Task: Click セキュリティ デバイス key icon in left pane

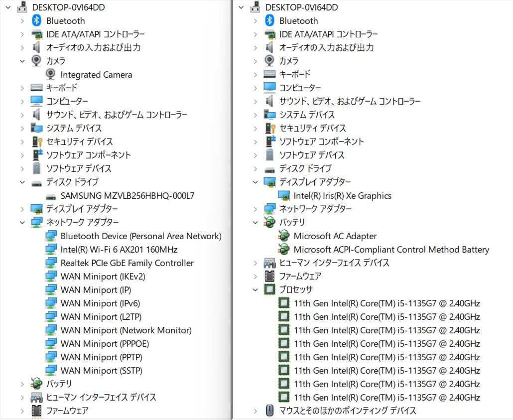Action: [37, 141]
